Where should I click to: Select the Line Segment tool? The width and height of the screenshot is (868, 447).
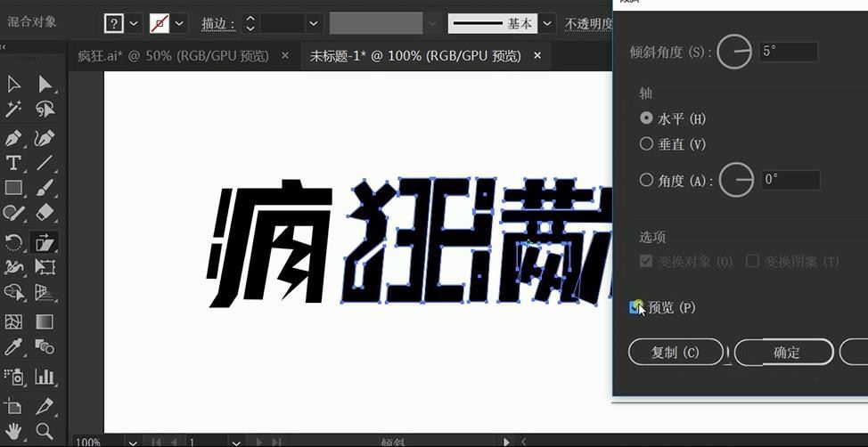(x=45, y=163)
